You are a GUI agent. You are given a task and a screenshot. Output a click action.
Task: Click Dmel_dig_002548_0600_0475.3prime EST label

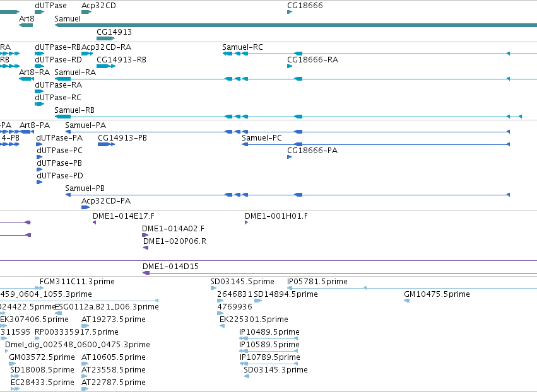78,345
